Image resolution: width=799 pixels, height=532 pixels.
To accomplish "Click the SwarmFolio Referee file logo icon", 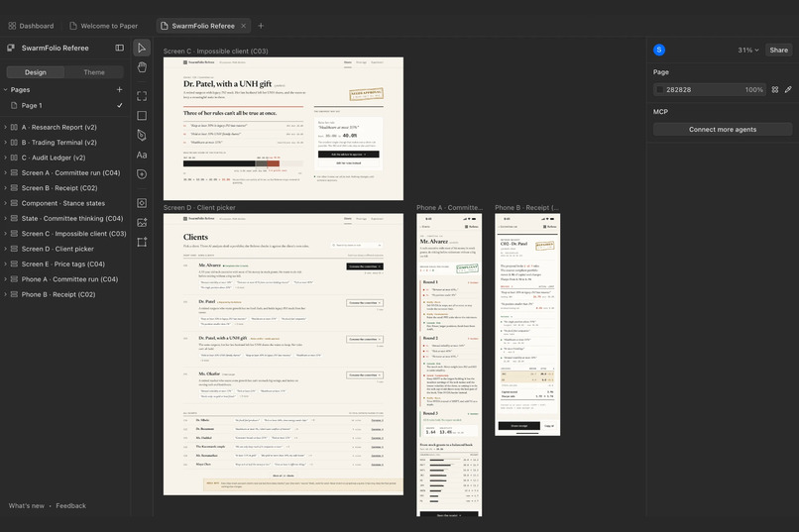I will pos(11,48).
